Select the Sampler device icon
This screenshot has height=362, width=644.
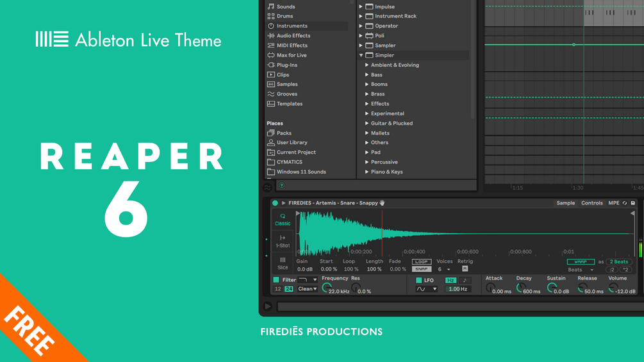click(x=369, y=45)
